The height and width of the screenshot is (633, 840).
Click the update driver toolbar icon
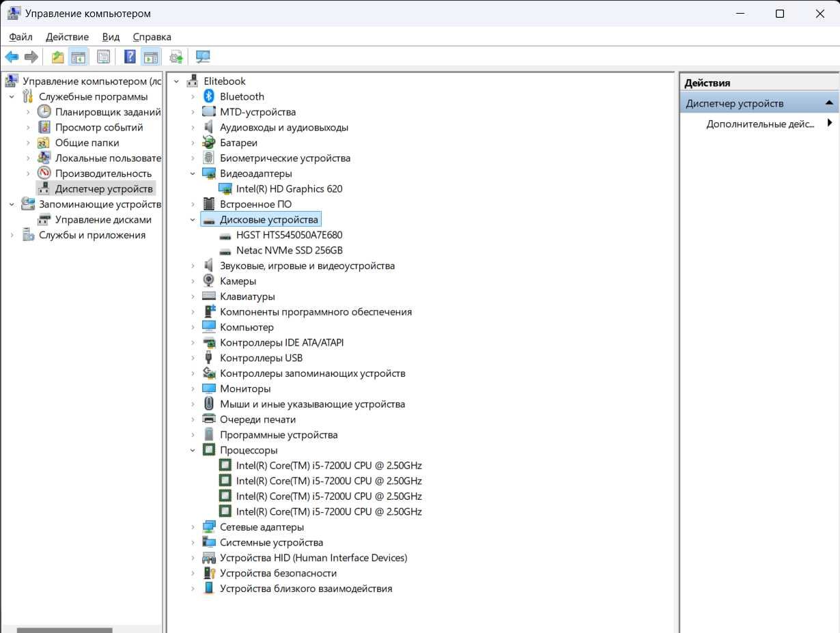tap(176, 57)
